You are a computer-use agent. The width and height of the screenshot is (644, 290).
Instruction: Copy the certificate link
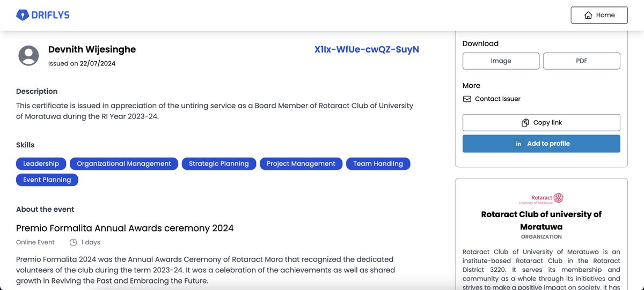click(x=541, y=123)
